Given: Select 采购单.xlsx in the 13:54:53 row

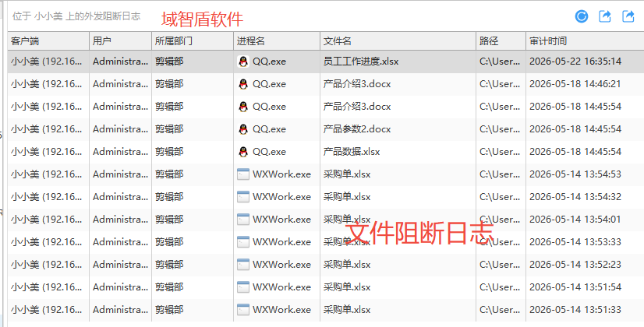Looking at the screenshot, I should [347, 174].
